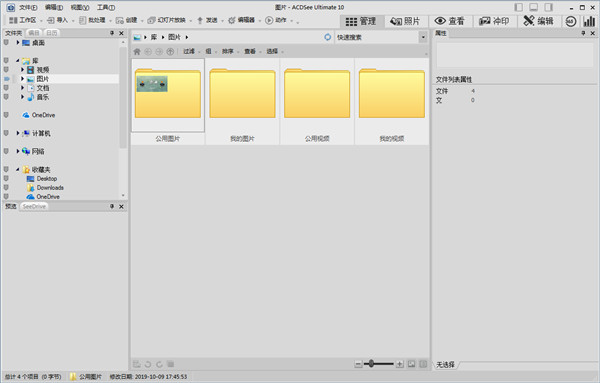Open the quick search dropdown arrow
Viewport: 600px width, 383px height.
tap(423, 37)
